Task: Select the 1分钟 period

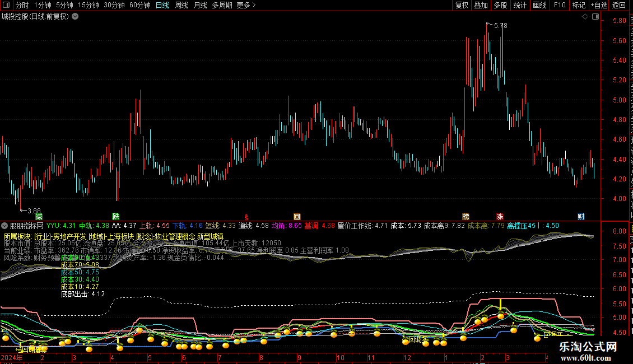Action: point(43,5)
